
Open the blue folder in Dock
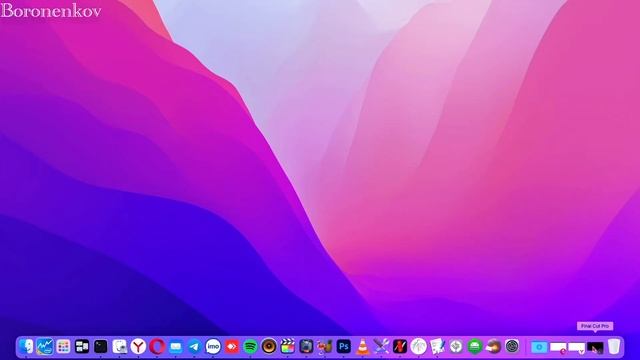(539, 347)
